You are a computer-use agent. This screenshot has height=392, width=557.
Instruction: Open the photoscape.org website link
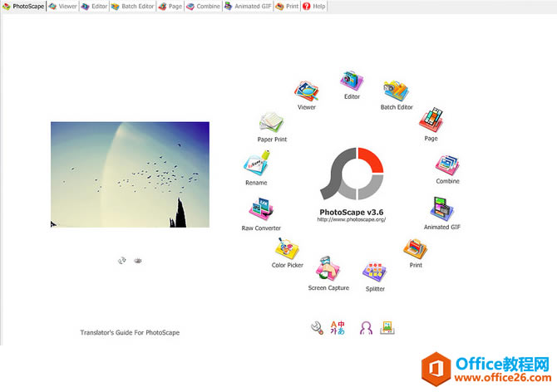[x=352, y=219]
